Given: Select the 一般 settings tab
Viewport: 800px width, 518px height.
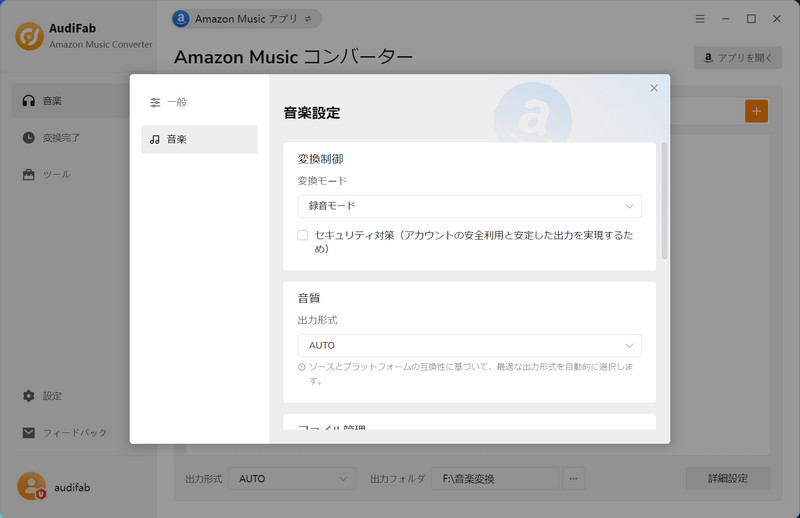Looking at the screenshot, I should 199,102.
